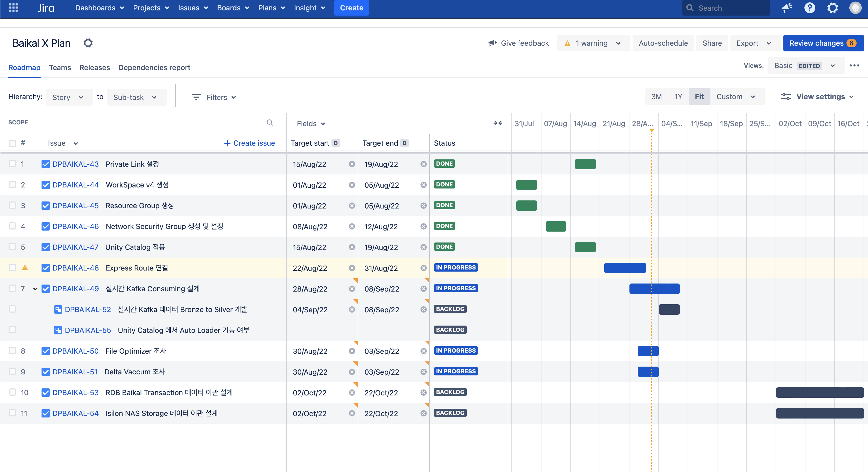Clear target start date for DPBAIKAL-43
The width and height of the screenshot is (868, 472).
(352, 164)
